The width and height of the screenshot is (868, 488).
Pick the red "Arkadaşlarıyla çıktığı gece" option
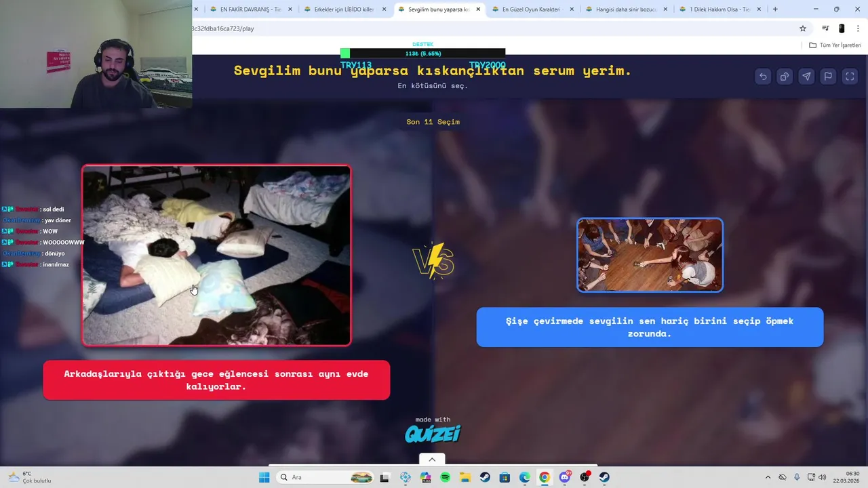pos(216,380)
